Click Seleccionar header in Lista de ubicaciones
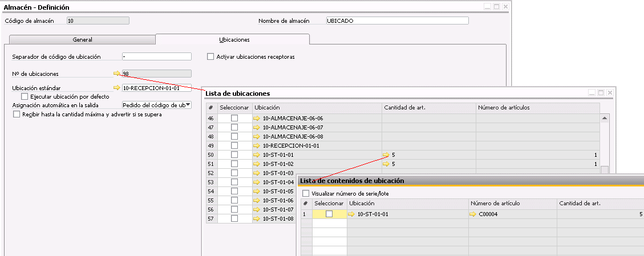The width and height of the screenshot is (644, 256). click(234, 108)
